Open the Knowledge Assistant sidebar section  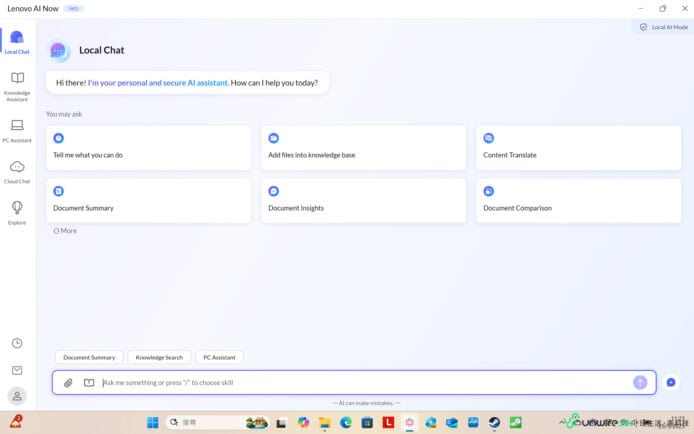[17, 87]
